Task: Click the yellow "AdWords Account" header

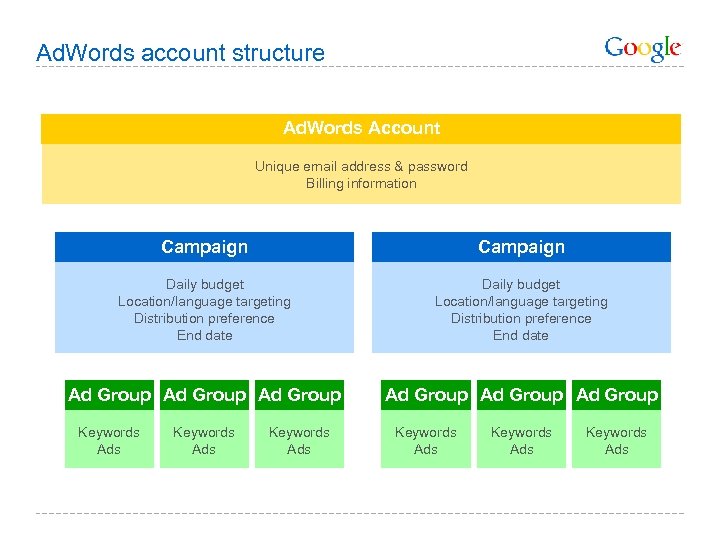Action: tap(361, 129)
